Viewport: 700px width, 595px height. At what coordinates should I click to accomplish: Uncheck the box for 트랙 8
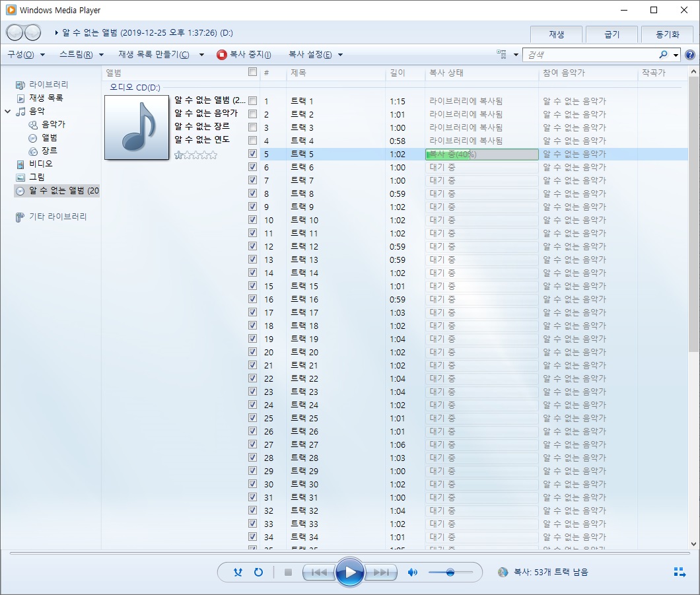click(252, 193)
